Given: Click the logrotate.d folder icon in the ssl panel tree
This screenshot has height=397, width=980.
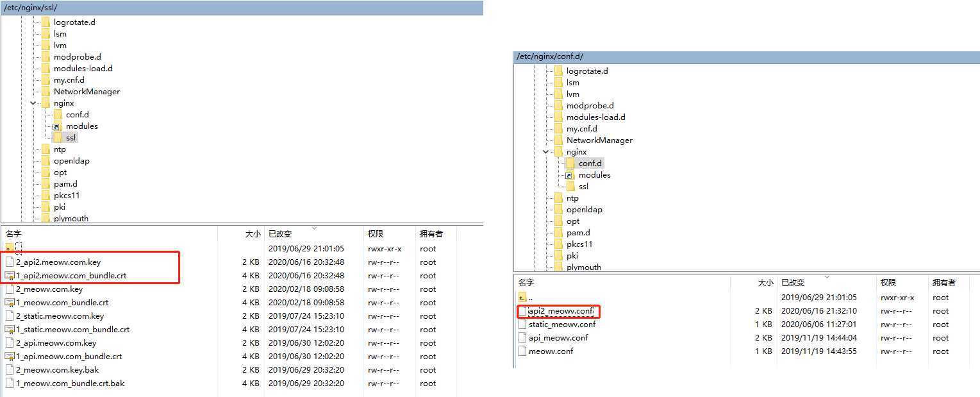Looking at the screenshot, I should 46,22.
